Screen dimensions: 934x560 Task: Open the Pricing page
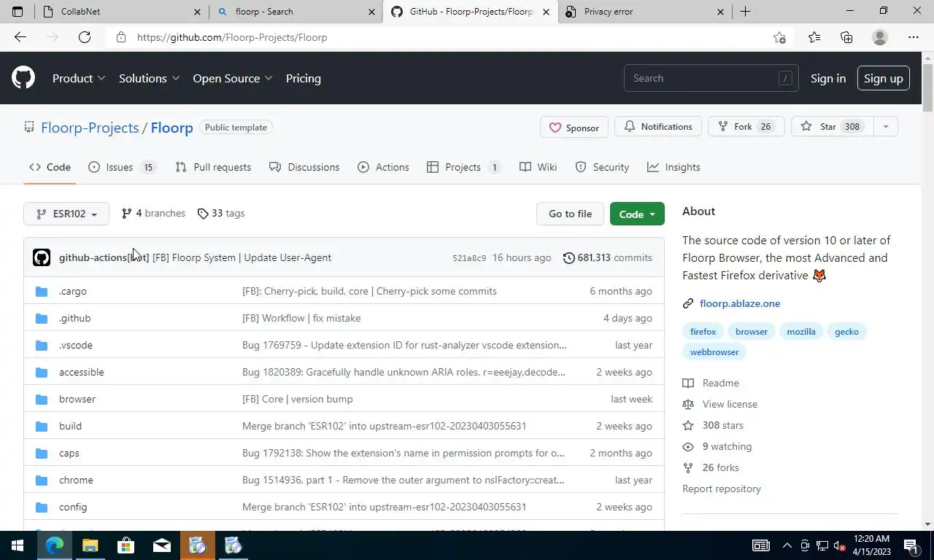click(304, 78)
